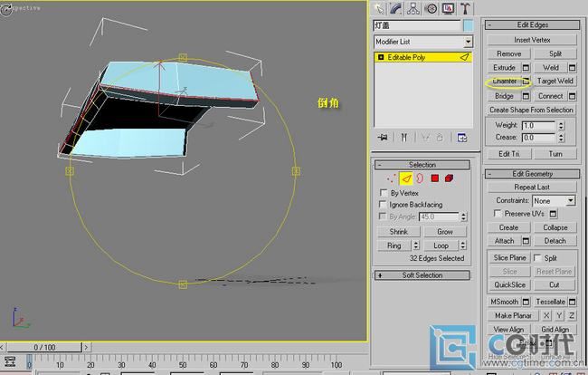Expand the Soft Selection rollout
Viewport: 588px width, 375px height.
click(x=422, y=275)
